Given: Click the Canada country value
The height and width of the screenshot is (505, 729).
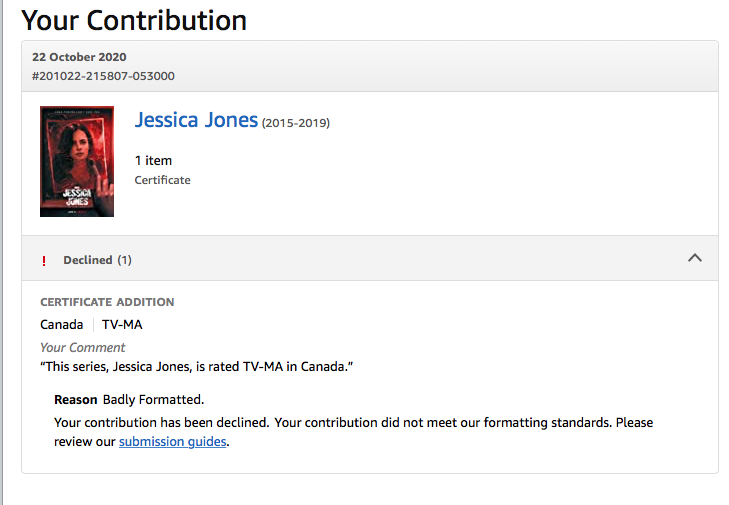Looking at the screenshot, I should pyautogui.click(x=61, y=324).
